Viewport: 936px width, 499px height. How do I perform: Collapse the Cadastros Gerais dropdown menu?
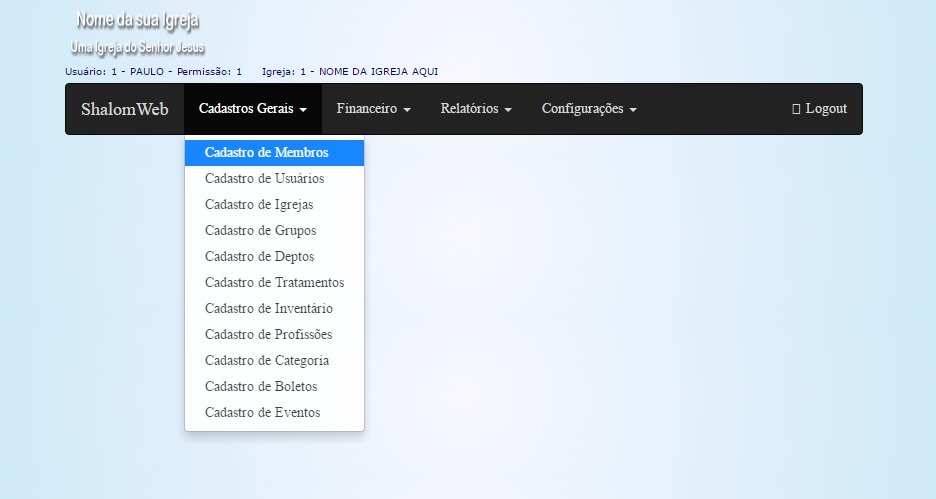click(x=253, y=109)
